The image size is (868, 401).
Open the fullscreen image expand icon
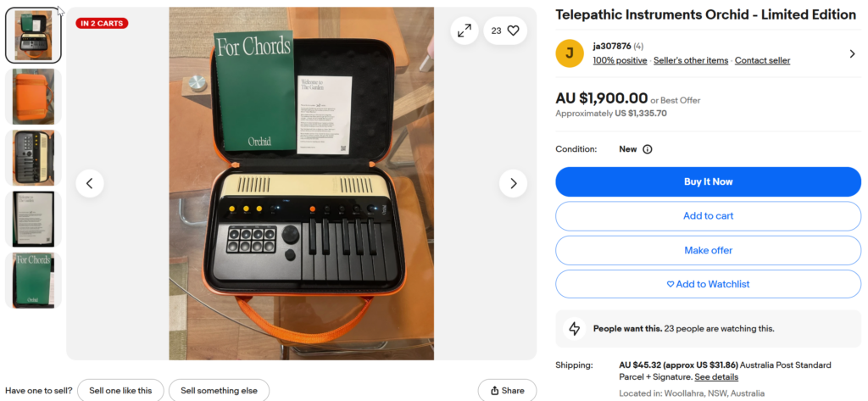tap(464, 31)
